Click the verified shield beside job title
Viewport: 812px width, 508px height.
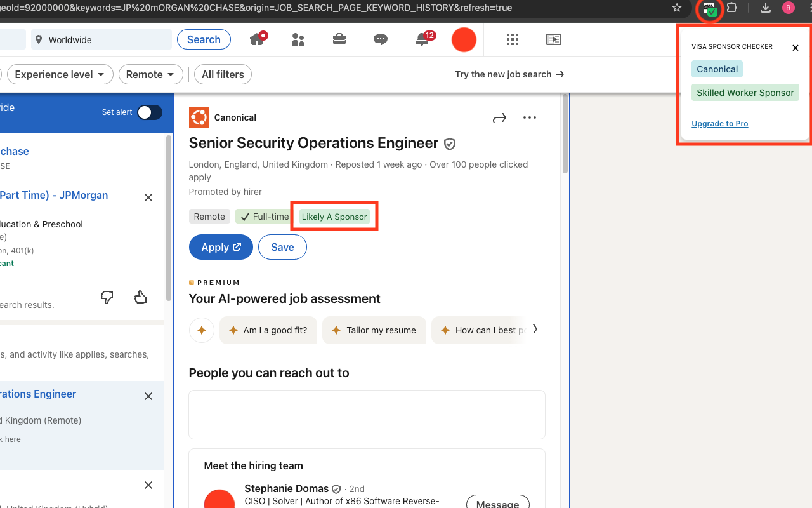point(450,144)
